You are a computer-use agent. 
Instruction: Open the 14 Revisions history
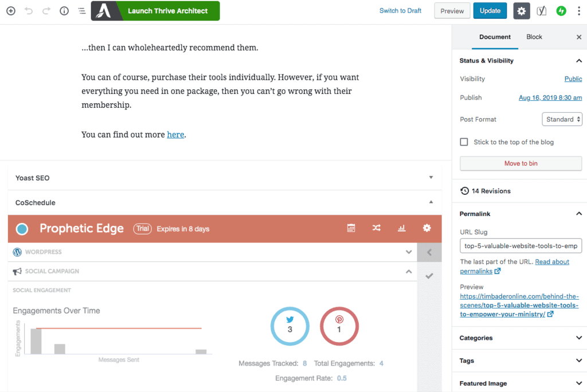tap(486, 191)
